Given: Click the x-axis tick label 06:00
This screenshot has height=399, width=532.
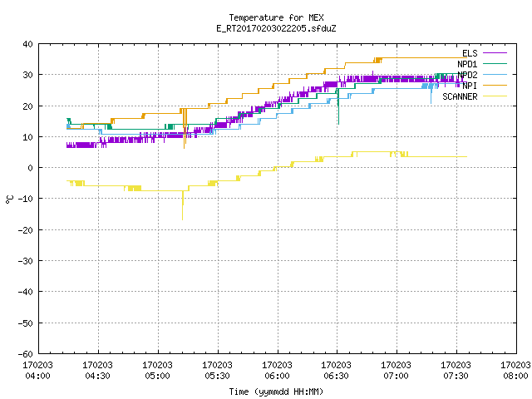Looking at the screenshot, I should 277,377.
